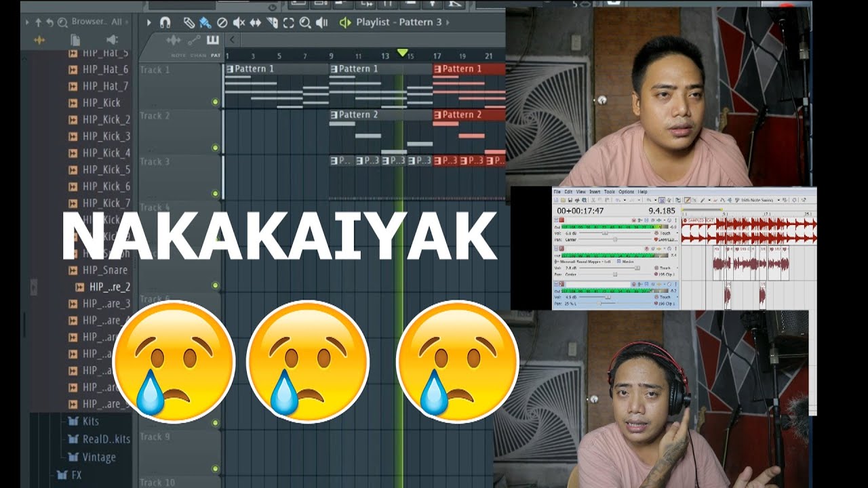Open the browser search magnifier
This screenshot has width=868, height=488.
point(62,22)
